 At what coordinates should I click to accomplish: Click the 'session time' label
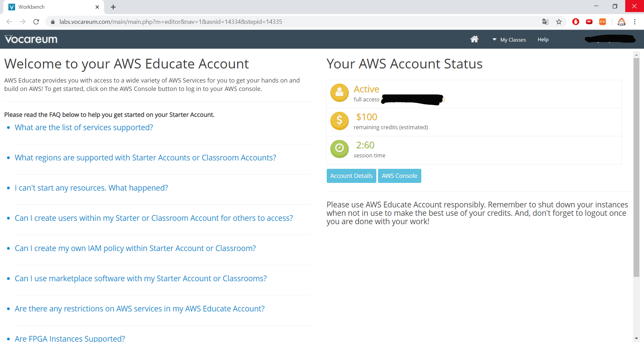pos(369,156)
